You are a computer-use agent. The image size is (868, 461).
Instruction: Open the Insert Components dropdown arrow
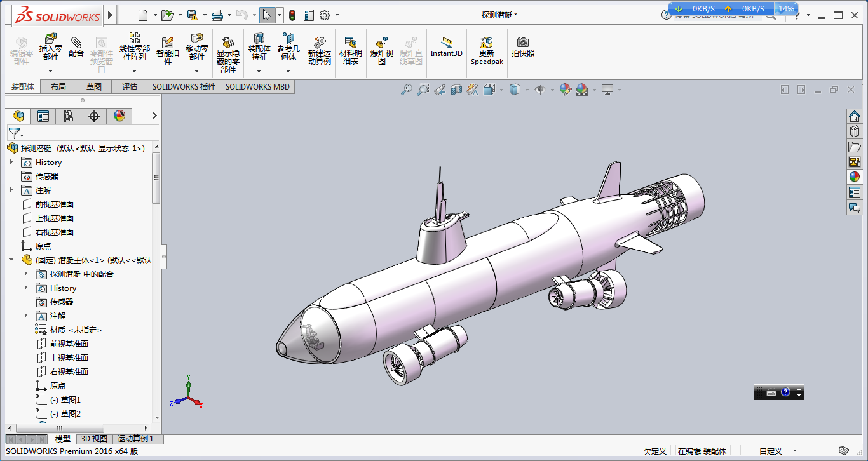tap(51, 70)
